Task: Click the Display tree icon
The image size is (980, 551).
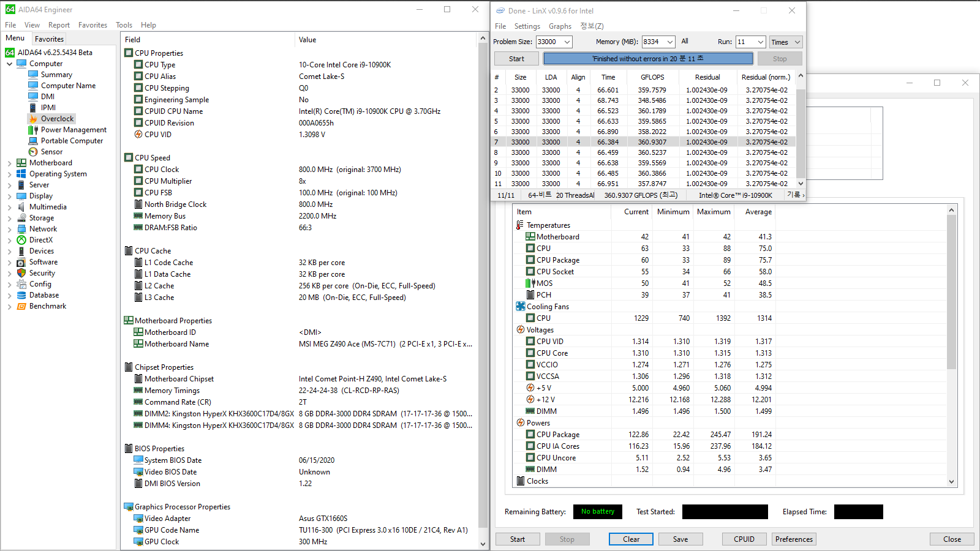Action: pos(21,196)
